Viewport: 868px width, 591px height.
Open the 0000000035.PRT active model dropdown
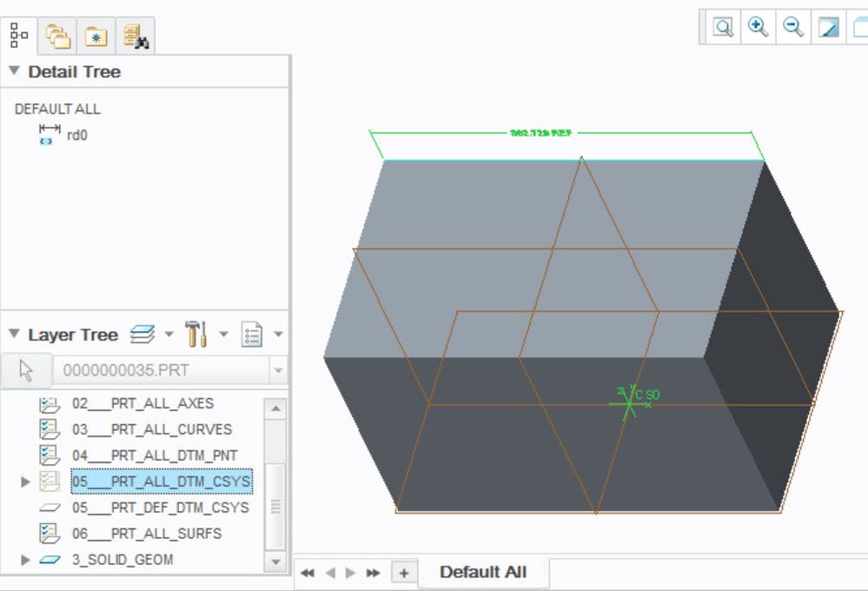coord(277,371)
